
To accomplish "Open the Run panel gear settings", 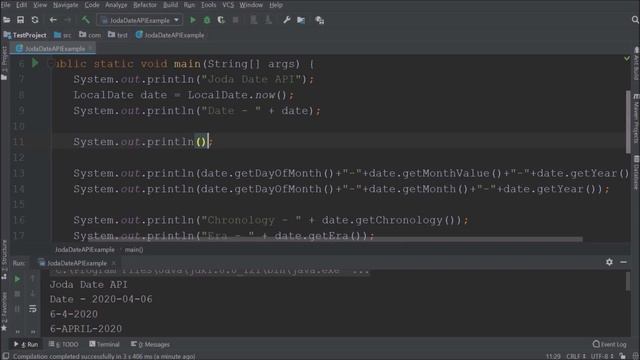I will (609, 262).
